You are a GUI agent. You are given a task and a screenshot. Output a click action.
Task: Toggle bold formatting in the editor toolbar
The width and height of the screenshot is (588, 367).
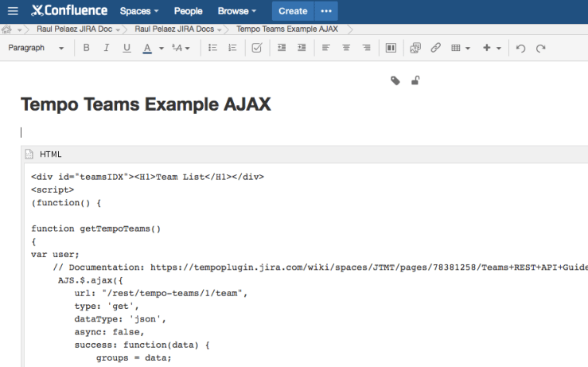coord(86,48)
